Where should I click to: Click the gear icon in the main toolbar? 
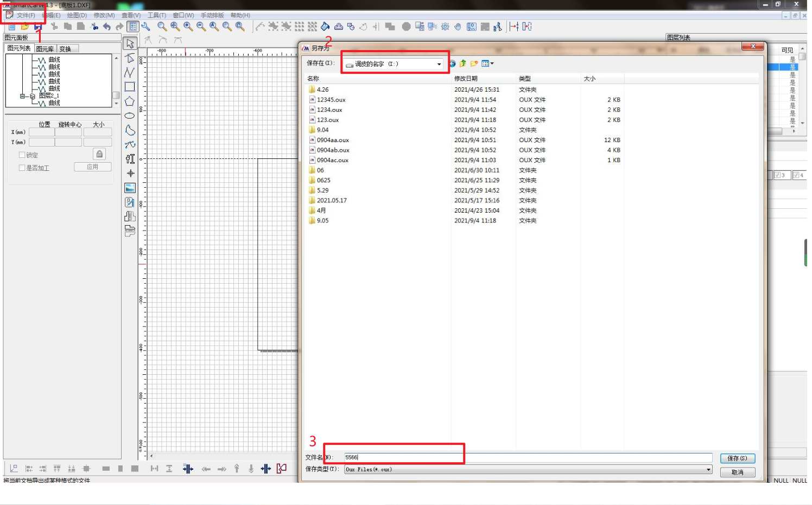point(445,26)
